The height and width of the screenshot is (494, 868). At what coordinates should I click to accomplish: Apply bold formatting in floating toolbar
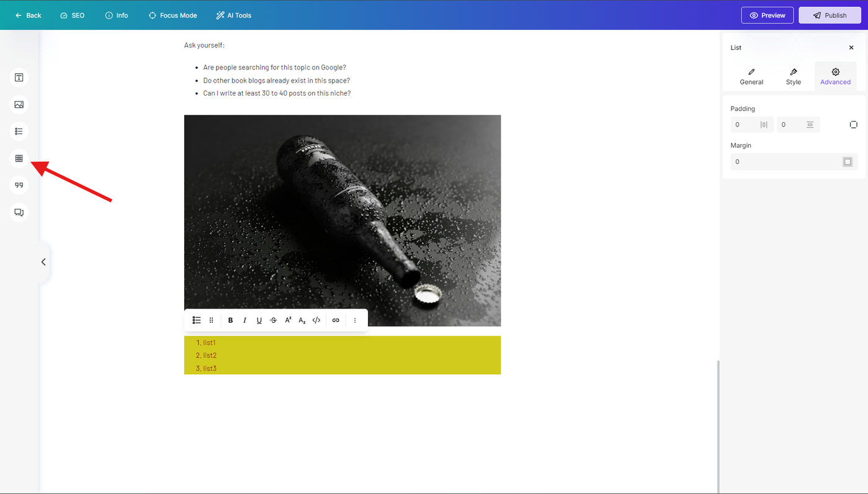(230, 320)
